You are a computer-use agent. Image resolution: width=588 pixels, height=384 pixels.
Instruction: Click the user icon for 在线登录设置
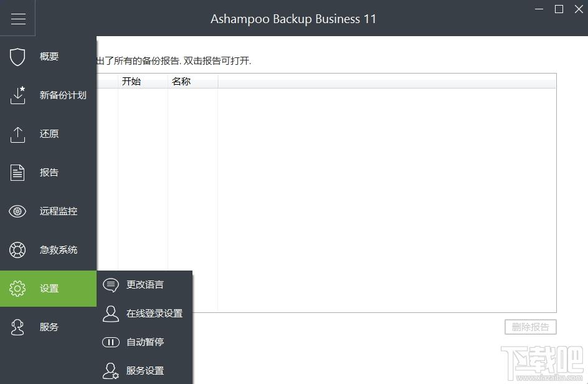point(111,314)
